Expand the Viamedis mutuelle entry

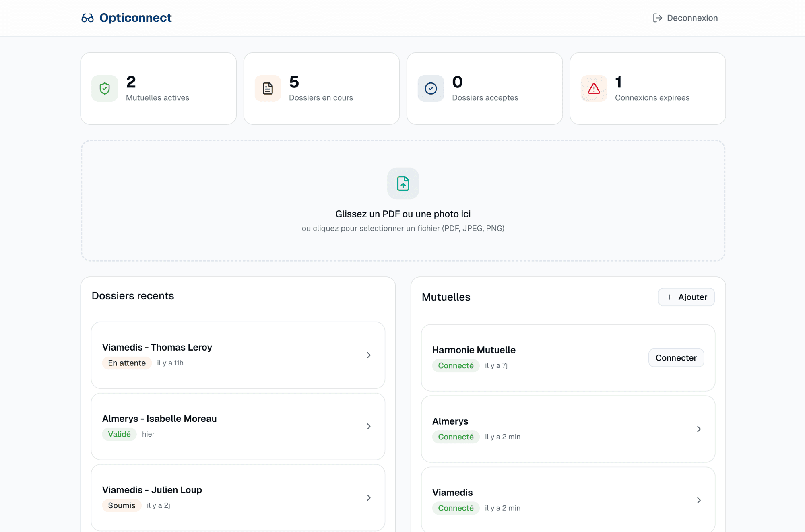[x=699, y=500]
